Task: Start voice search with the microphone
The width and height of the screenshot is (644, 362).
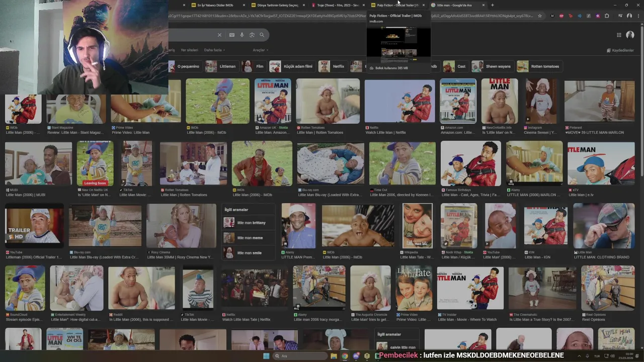Action: 242,35
